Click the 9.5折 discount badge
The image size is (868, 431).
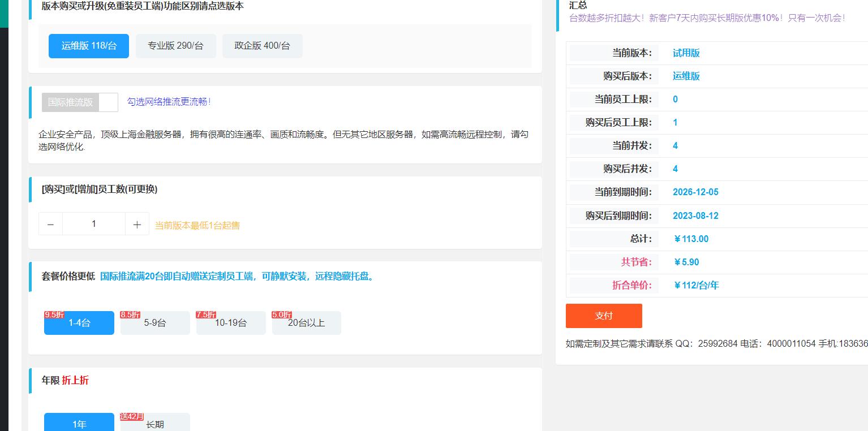pos(54,314)
